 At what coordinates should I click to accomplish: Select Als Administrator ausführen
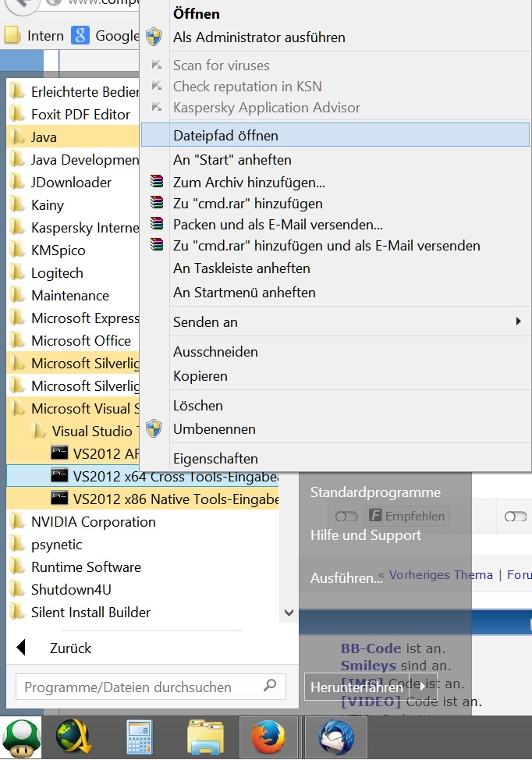point(335,37)
